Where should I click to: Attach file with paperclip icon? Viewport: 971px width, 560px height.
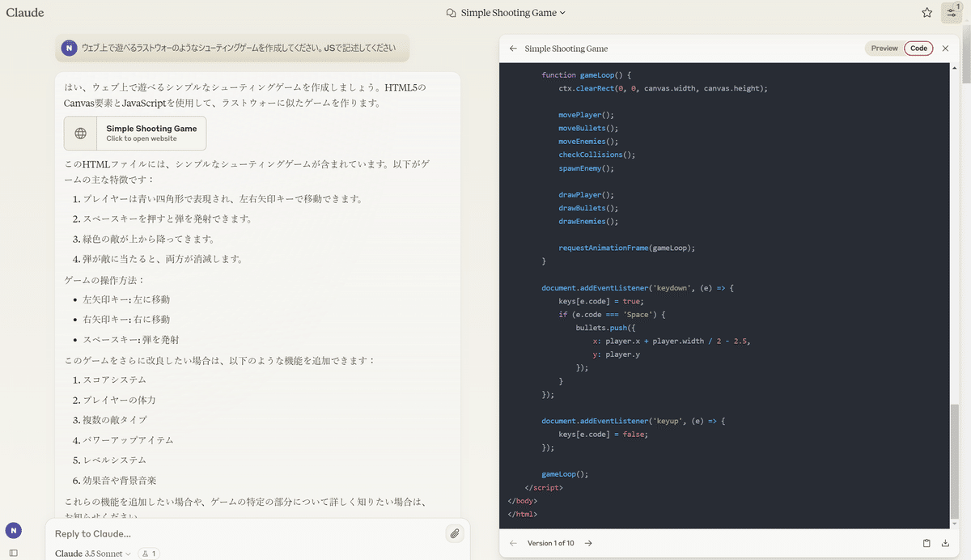455,533
